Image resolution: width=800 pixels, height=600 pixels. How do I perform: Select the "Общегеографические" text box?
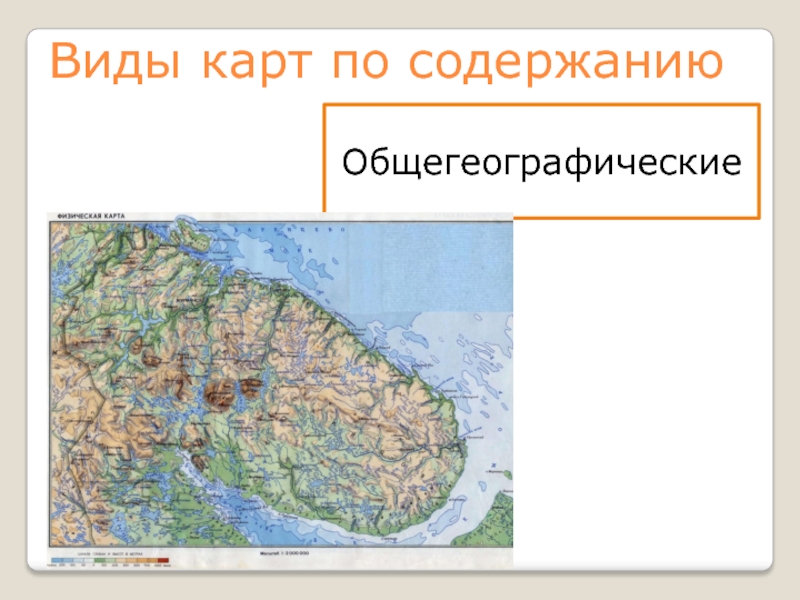coord(541,161)
